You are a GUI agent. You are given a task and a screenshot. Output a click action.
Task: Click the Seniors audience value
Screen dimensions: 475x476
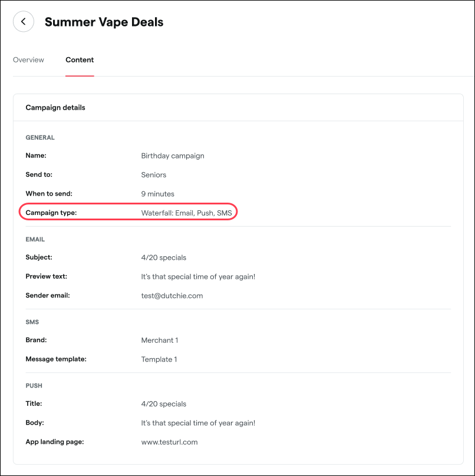point(154,175)
